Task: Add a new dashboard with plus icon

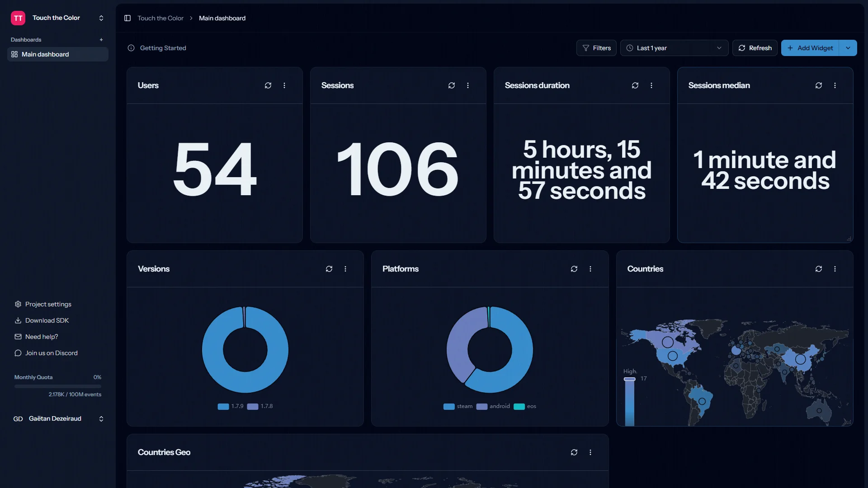Action: (x=101, y=40)
